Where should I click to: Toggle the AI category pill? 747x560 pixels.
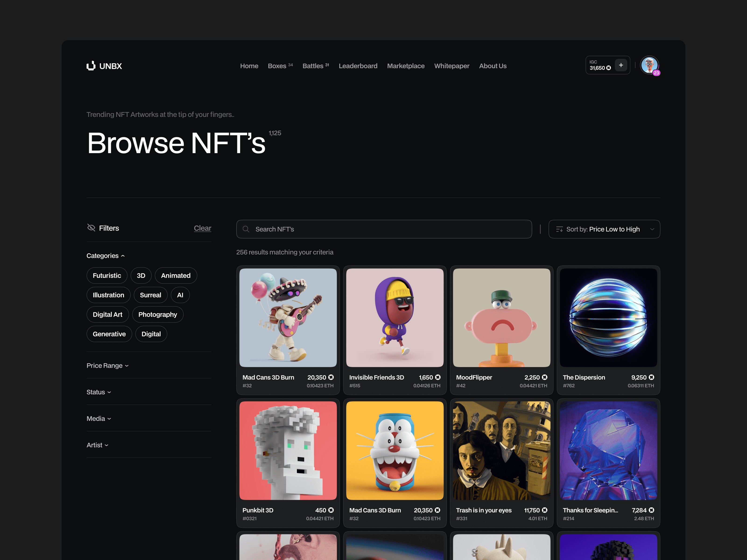click(x=180, y=295)
